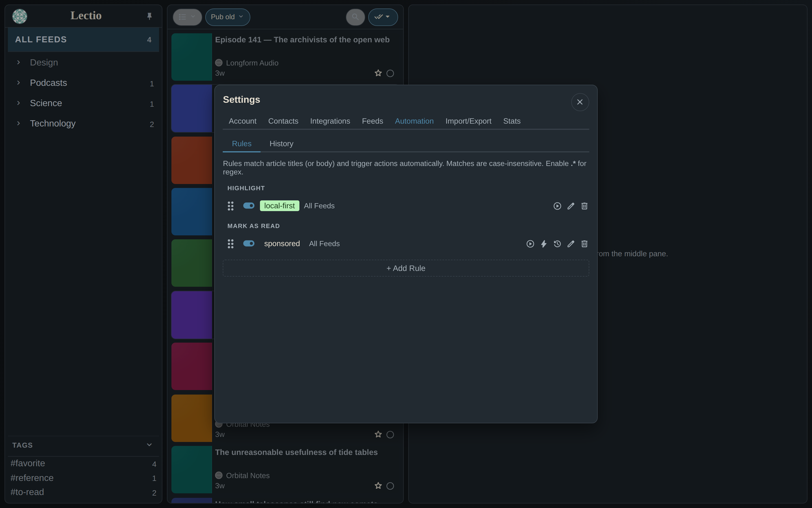812x508 pixels.
Task: Click the lightning icon on sponsored rule
Action: [x=544, y=244]
